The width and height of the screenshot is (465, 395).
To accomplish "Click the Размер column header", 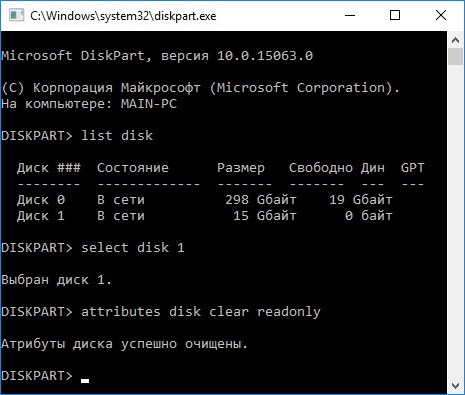I will pos(241,168).
